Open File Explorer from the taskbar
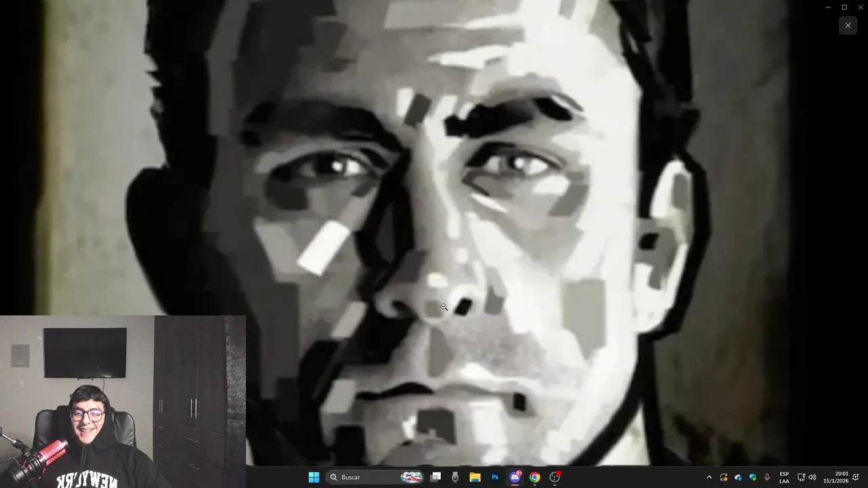868x488 pixels. pos(475,477)
